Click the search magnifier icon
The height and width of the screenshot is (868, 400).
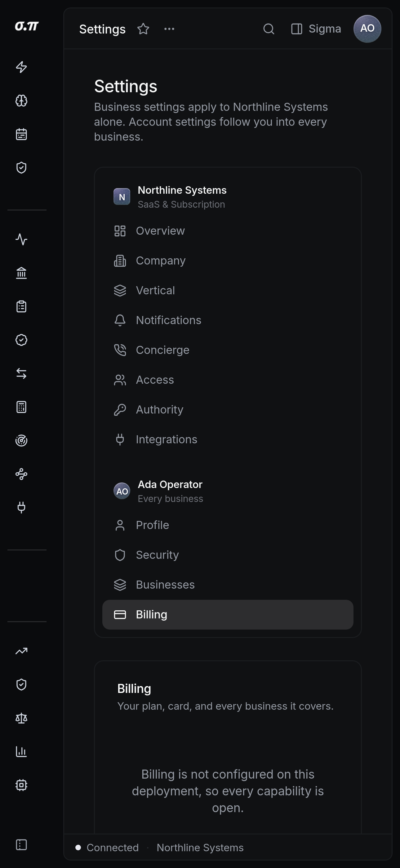tap(269, 29)
